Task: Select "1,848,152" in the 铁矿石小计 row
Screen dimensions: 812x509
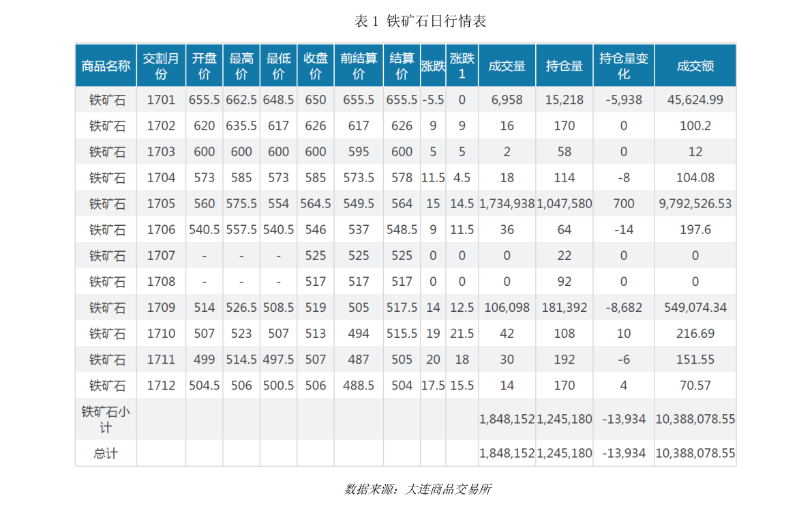Action: pyautogui.click(x=507, y=420)
